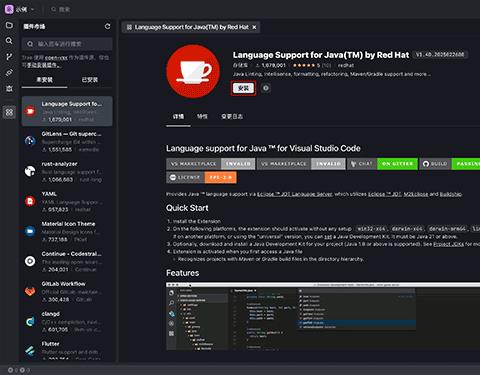The height and width of the screenshot is (375, 480).
Task: Click the Chat on Gitter badge
Action: pos(382,164)
